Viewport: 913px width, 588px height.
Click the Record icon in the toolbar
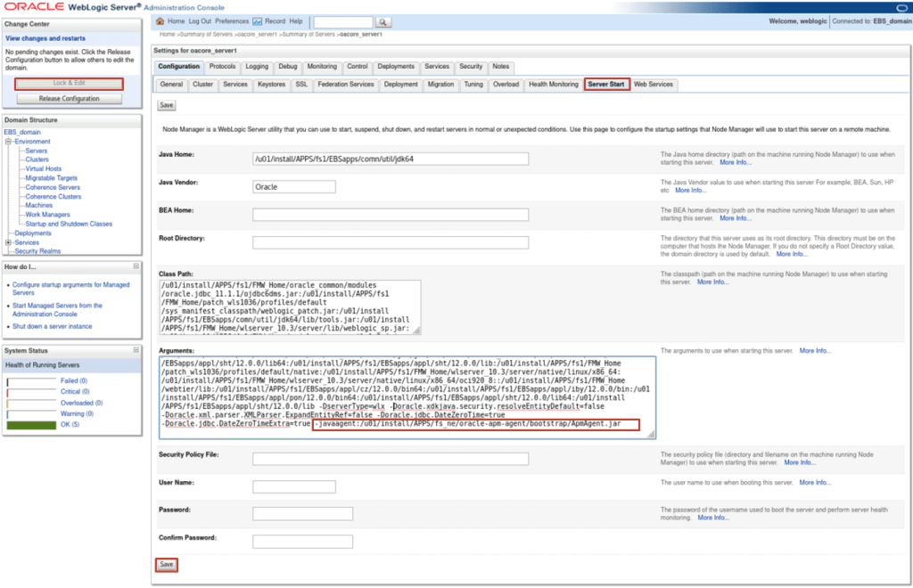coord(257,20)
